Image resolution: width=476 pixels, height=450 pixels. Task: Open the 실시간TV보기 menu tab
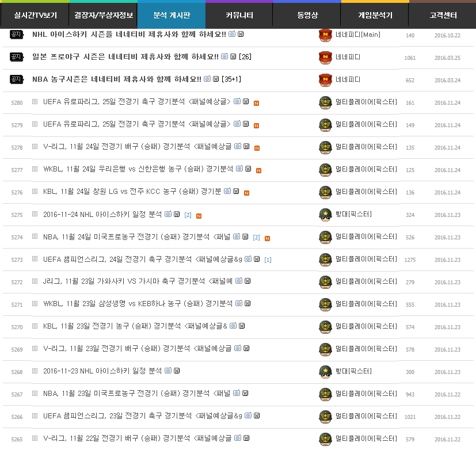coord(35,15)
